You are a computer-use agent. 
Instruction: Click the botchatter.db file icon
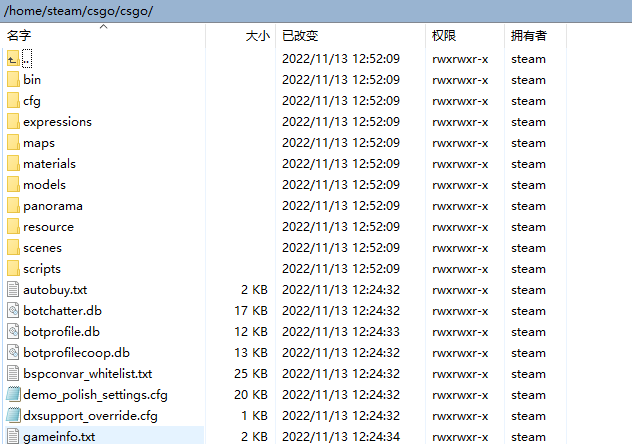click(13, 310)
